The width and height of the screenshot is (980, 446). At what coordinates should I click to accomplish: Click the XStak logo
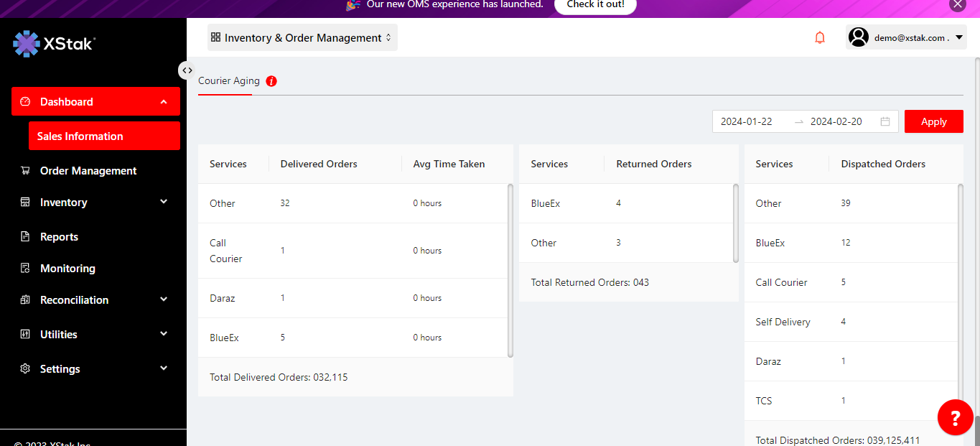pos(55,44)
